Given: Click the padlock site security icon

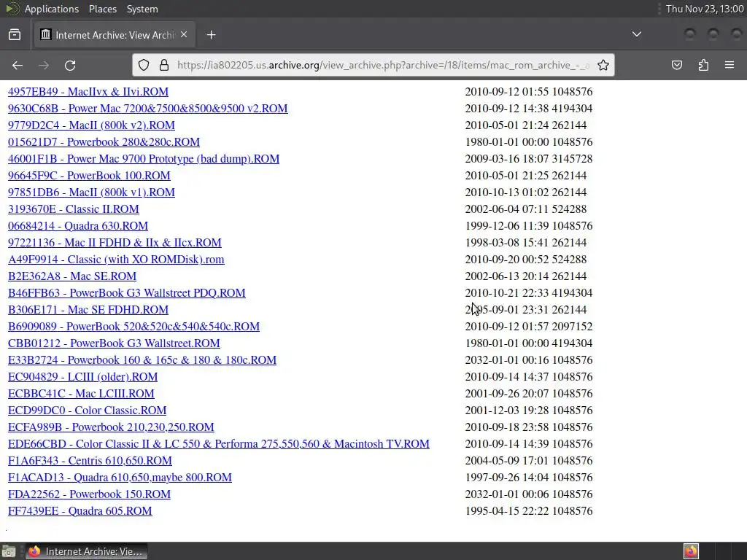Looking at the screenshot, I should point(164,65).
